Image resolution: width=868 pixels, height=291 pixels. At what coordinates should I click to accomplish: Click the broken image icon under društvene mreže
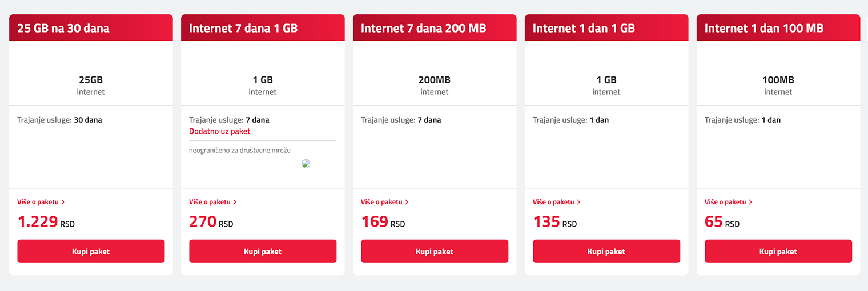306,164
